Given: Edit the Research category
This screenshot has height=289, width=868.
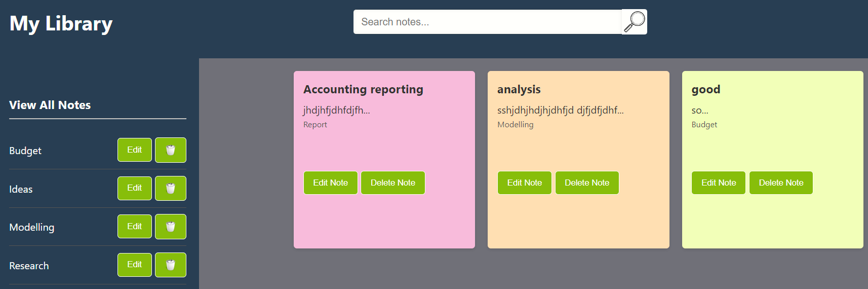Looking at the screenshot, I should [x=135, y=265].
